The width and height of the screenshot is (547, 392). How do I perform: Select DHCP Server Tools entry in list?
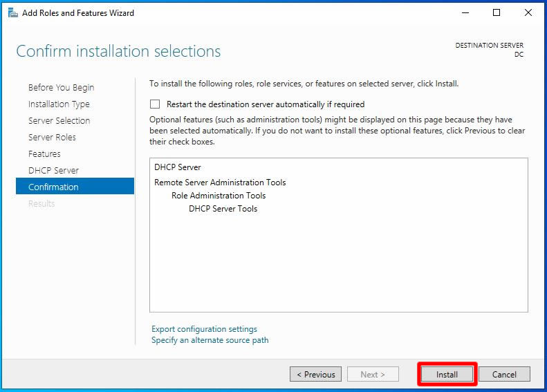(x=223, y=209)
